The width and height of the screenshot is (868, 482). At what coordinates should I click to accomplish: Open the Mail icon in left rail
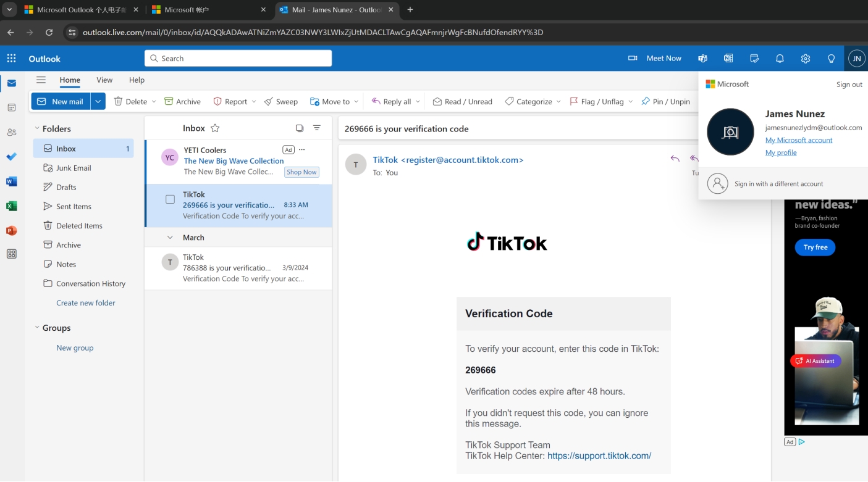click(x=12, y=83)
